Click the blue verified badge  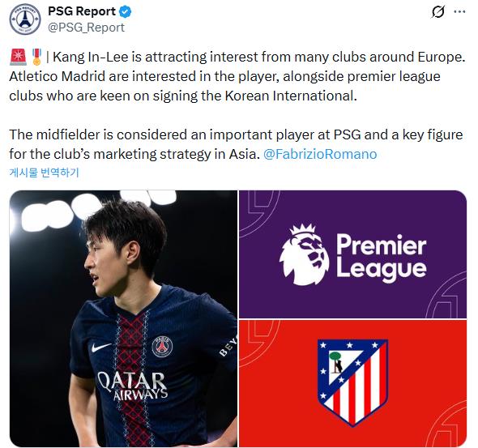point(125,11)
